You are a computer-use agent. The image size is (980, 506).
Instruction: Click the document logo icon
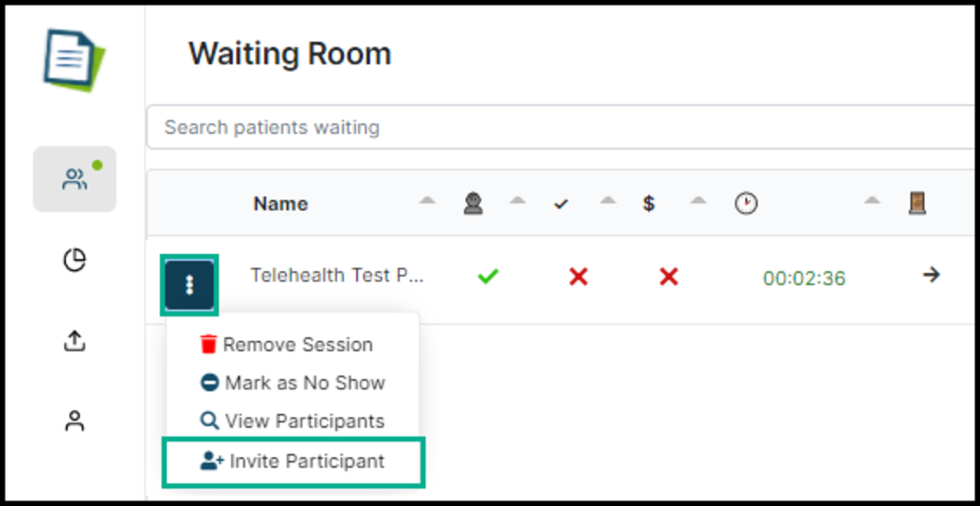click(74, 58)
